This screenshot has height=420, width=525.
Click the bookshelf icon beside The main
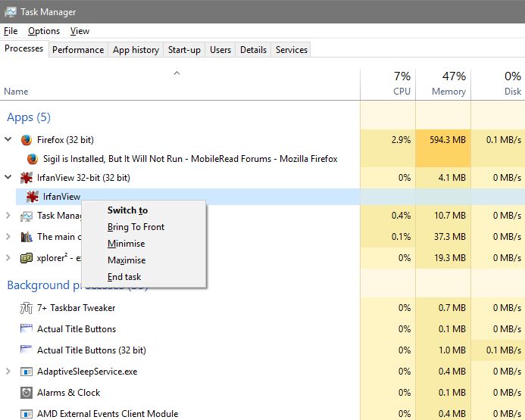pos(27,237)
